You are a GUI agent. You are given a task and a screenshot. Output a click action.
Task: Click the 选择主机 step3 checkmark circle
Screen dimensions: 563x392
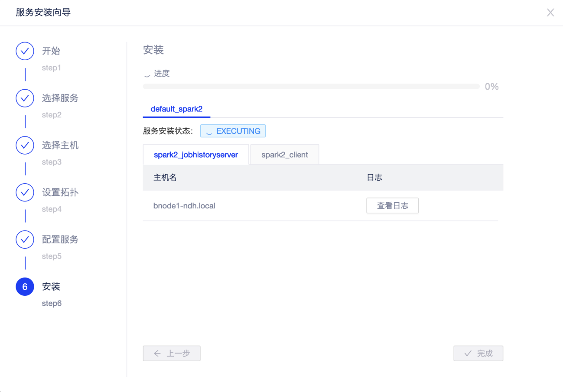pos(25,146)
